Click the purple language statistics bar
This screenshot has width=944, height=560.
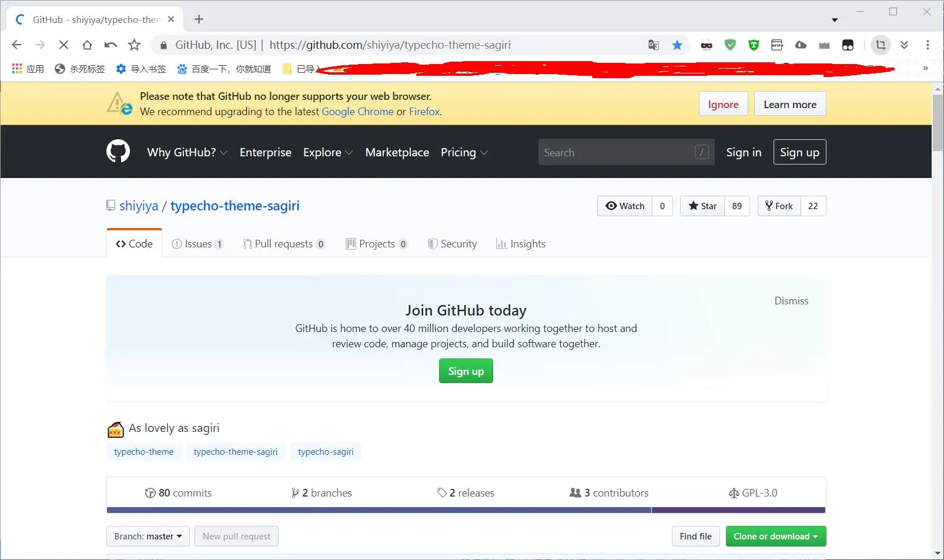738,510
